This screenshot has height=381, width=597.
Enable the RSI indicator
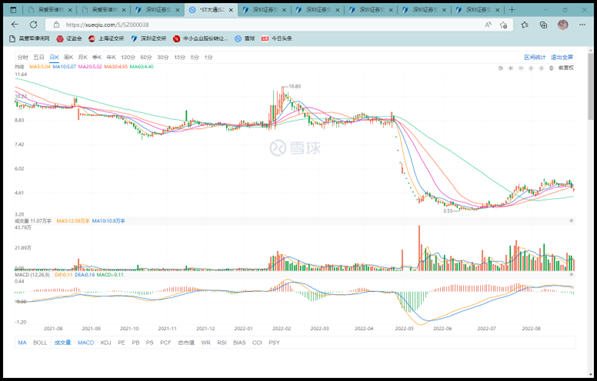(x=222, y=343)
